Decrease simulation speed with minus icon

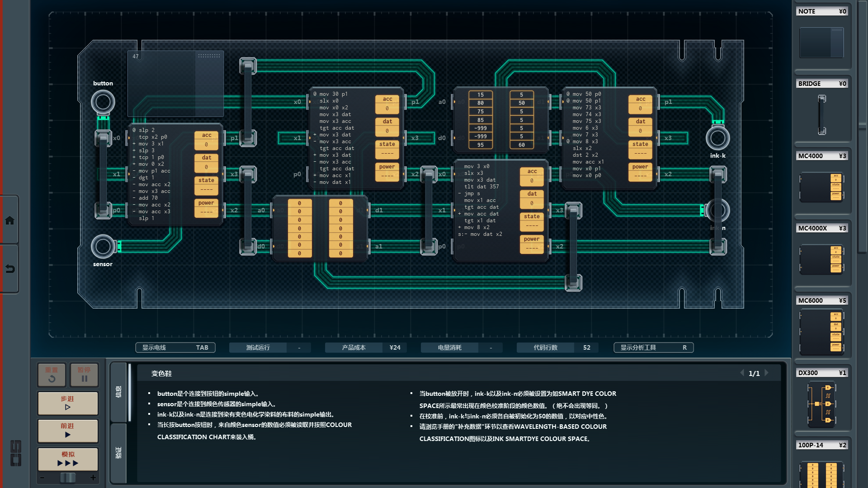(x=42, y=477)
